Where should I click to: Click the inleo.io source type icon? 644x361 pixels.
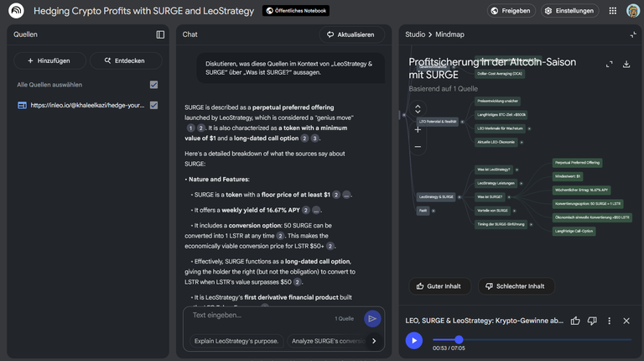pyautogui.click(x=22, y=106)
